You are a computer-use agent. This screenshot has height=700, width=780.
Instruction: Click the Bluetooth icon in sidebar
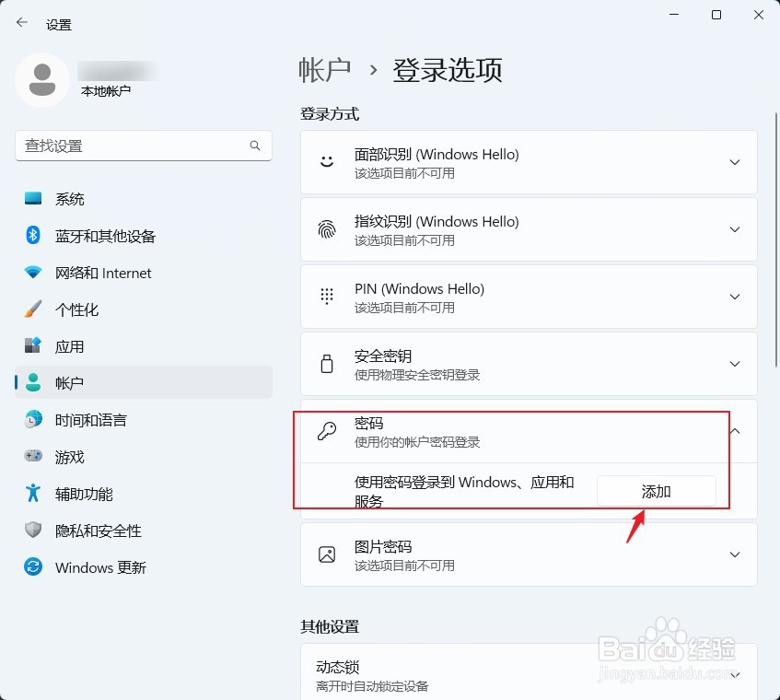point(33,235)
